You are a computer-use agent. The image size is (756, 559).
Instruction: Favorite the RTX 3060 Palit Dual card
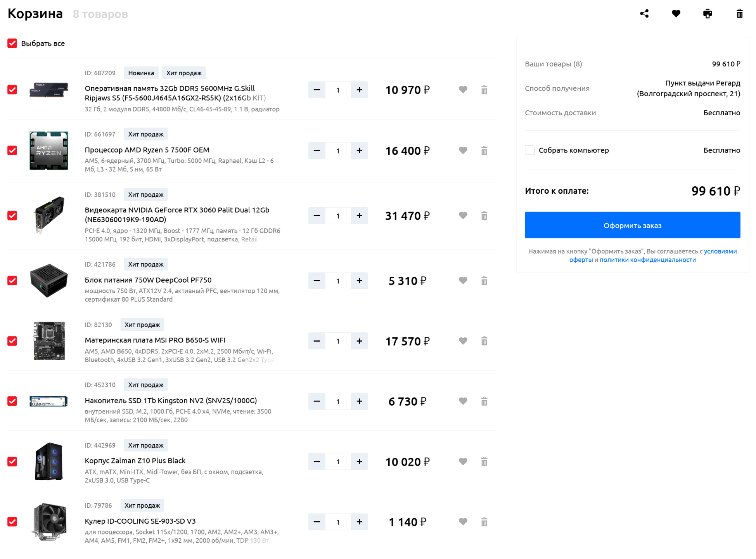point(463,215)
